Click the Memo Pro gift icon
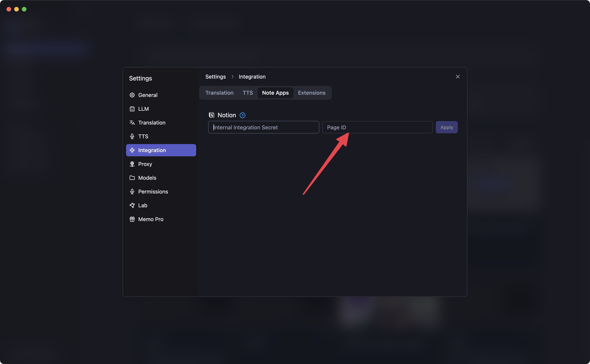The width and height of the screenshot is (590, 364). tap(132, 219)
